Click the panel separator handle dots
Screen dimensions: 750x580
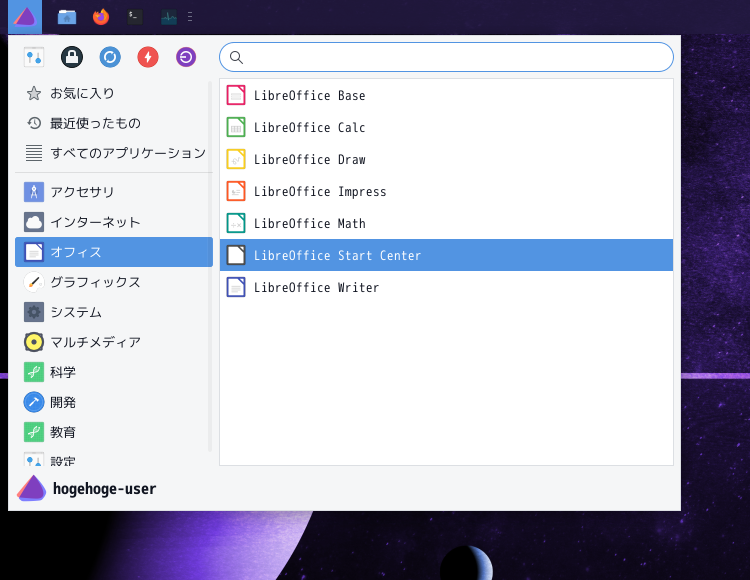(x=190, y=17)
